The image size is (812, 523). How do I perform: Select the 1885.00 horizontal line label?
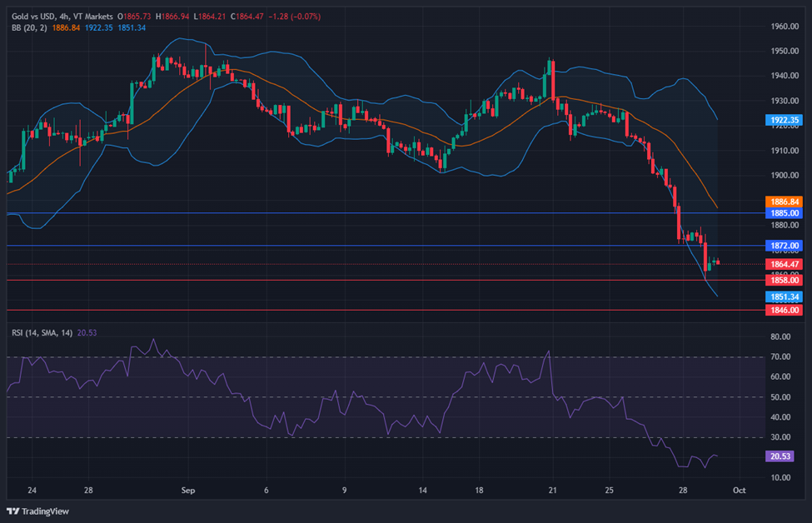pos(784,213)
